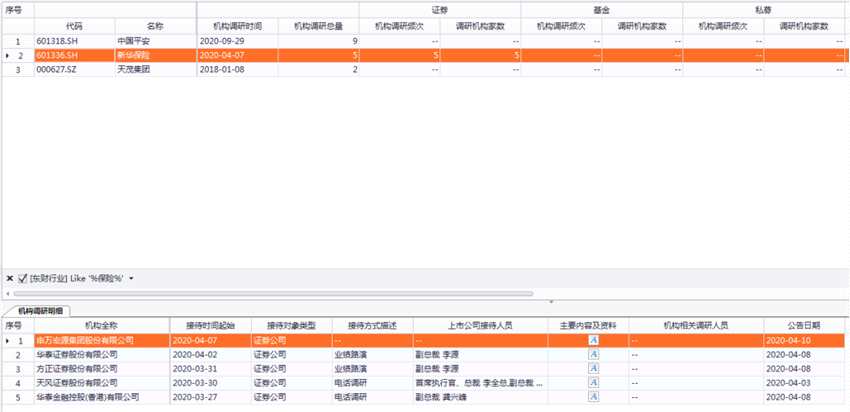Open document icon for 申万宏源集团股份有限公司 row

point(594,340)
